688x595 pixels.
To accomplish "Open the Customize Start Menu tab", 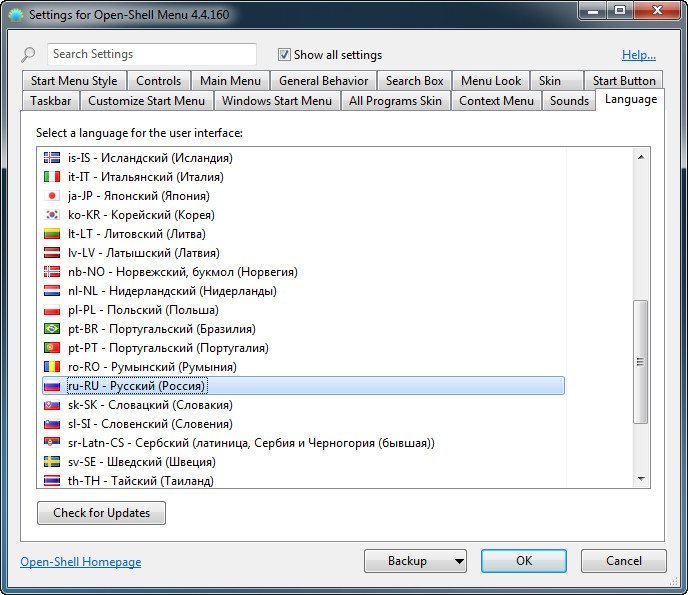I will pos(147,100).
